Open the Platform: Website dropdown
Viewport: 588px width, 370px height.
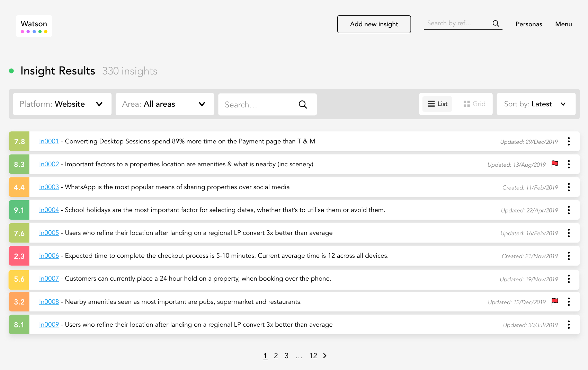pos(62,104)
